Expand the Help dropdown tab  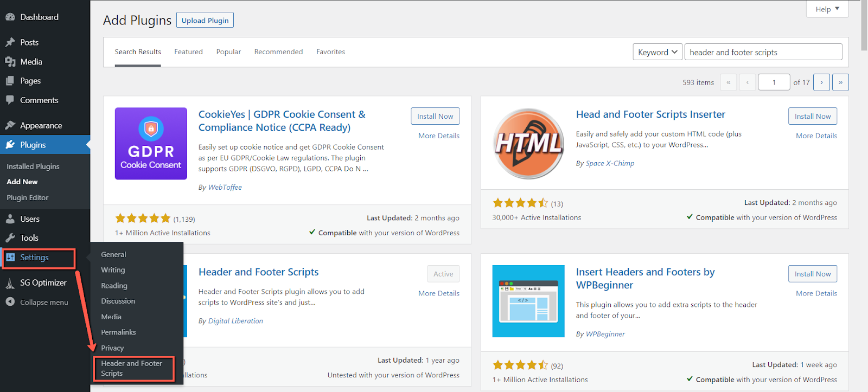click(827, 9)
